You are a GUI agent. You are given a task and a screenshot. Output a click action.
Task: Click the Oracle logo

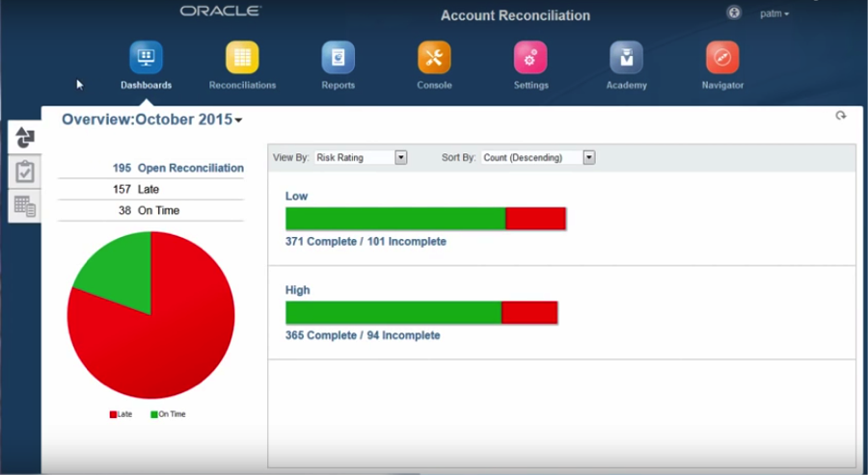(x=220, y=11)
